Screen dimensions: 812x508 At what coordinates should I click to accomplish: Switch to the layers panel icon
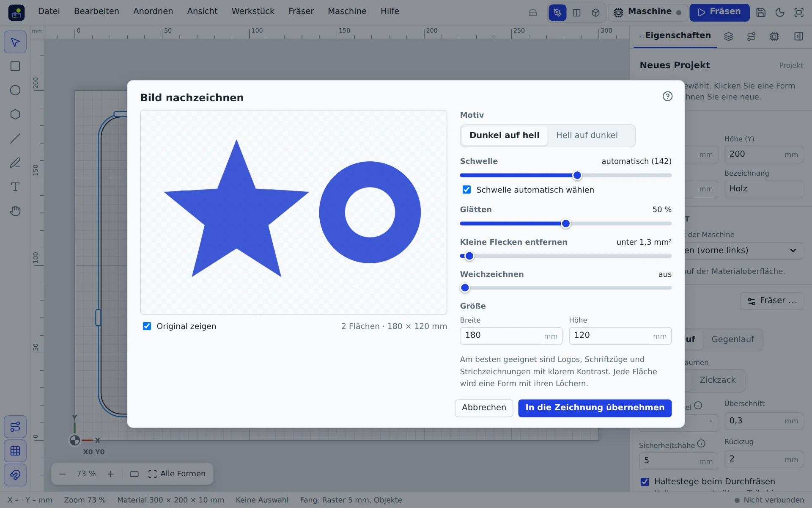pos(728,36)
